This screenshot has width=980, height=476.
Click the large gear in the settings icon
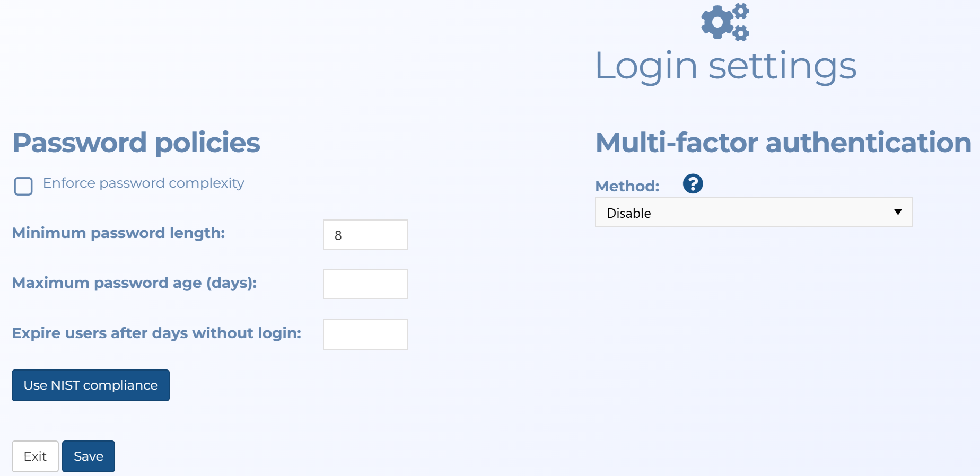[x=717, y=22]
